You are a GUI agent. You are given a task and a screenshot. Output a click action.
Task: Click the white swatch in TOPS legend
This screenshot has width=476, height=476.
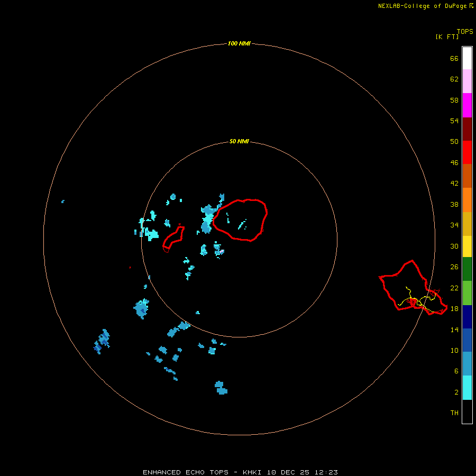pos(467,58)
